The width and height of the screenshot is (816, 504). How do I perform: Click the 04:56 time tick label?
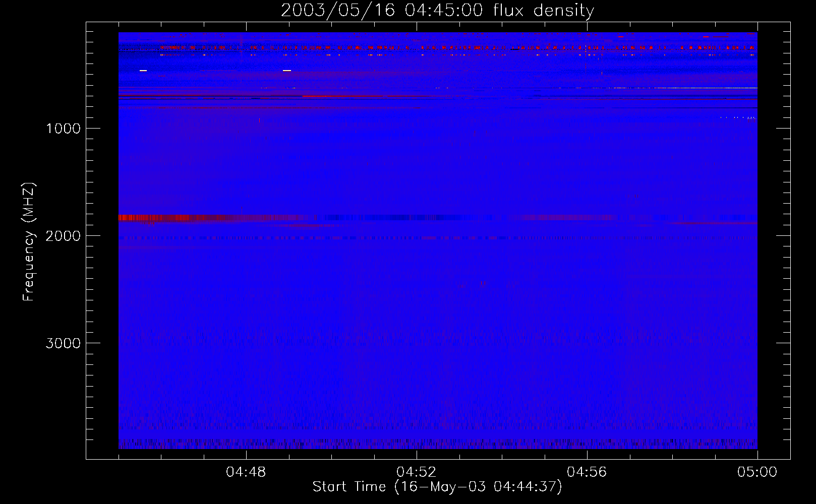pos(587,472)
